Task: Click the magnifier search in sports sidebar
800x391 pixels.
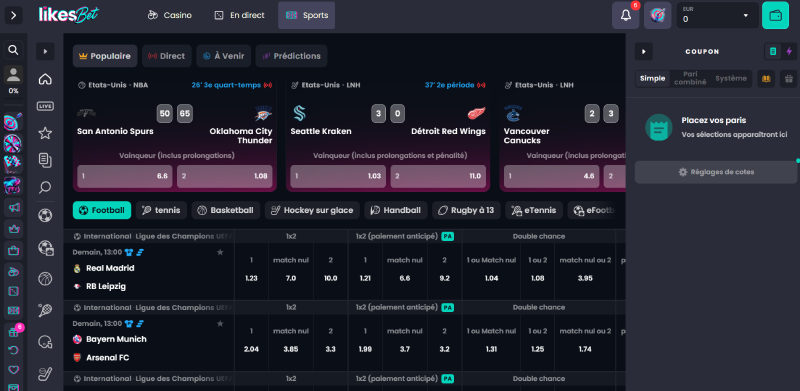Action: (45, 188)
